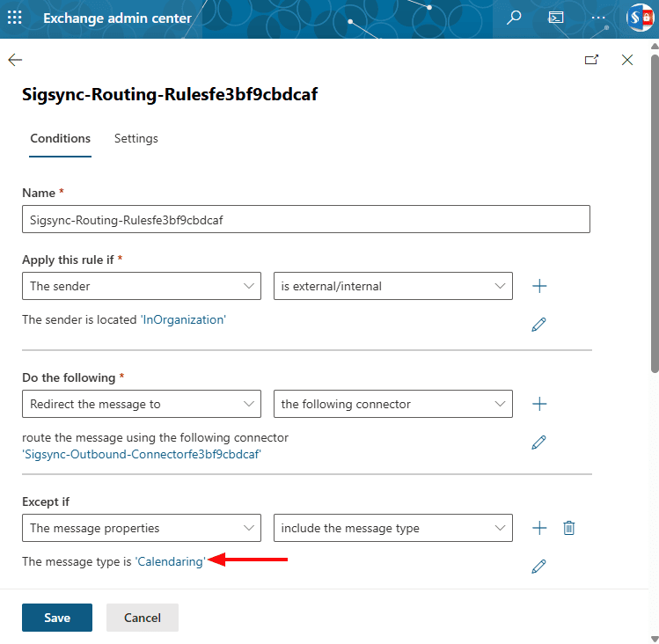Pop out the panel into new window
Viewport: 659px width, 644px height.
click(x=591, y=60)
